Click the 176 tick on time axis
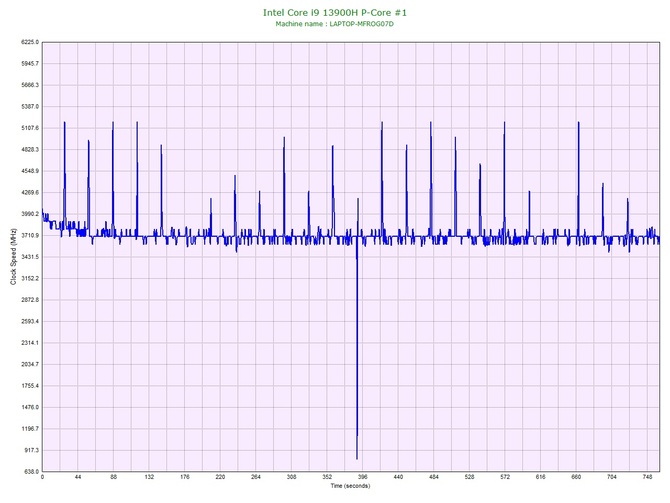 pos(185,477)
